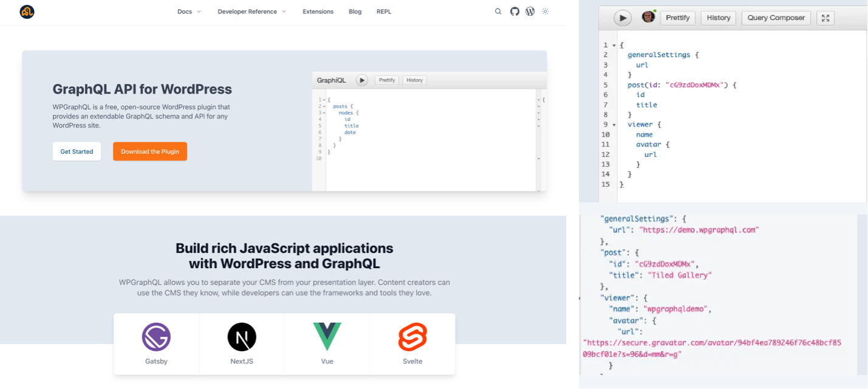Click the Vue logo card

[327, 344]
